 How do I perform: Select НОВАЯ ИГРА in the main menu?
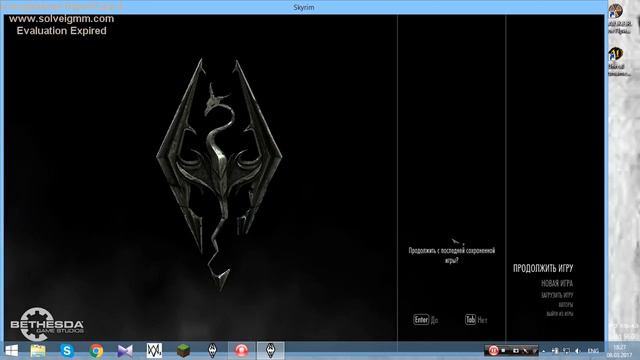[557, 283]
